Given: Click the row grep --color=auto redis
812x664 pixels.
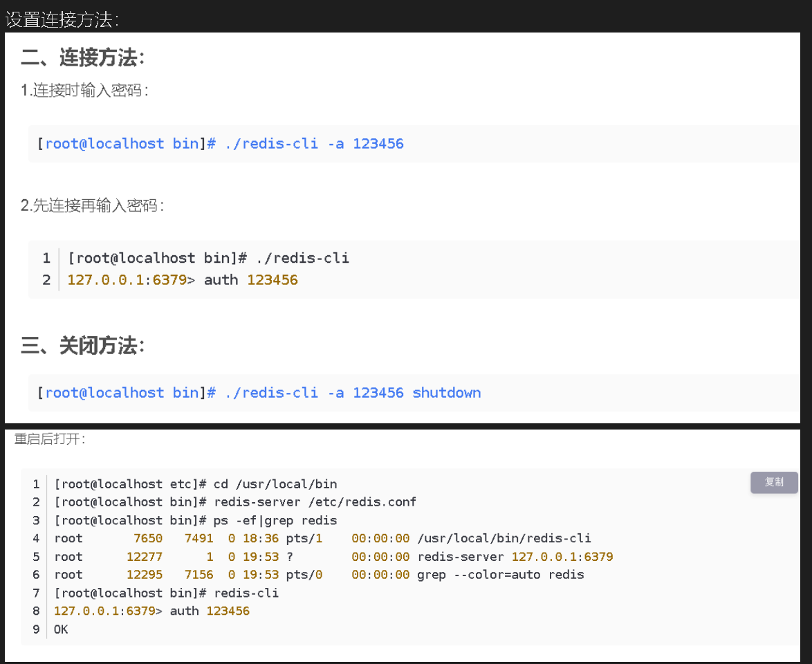Looking at the screenshot, I should tap(319, 574).
